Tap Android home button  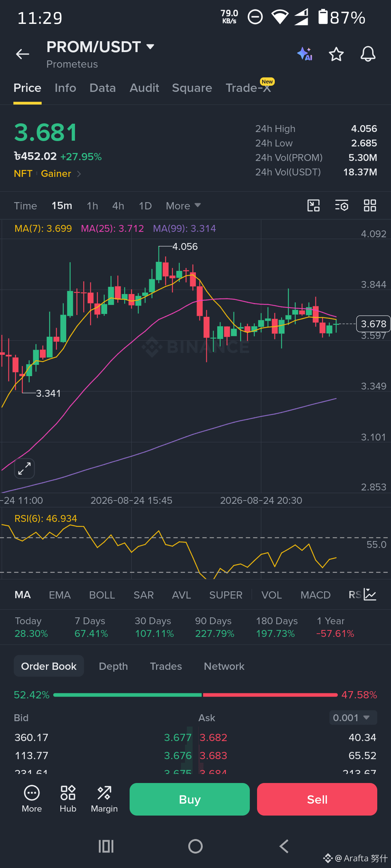pyautogui.click(x=195, y=846)
